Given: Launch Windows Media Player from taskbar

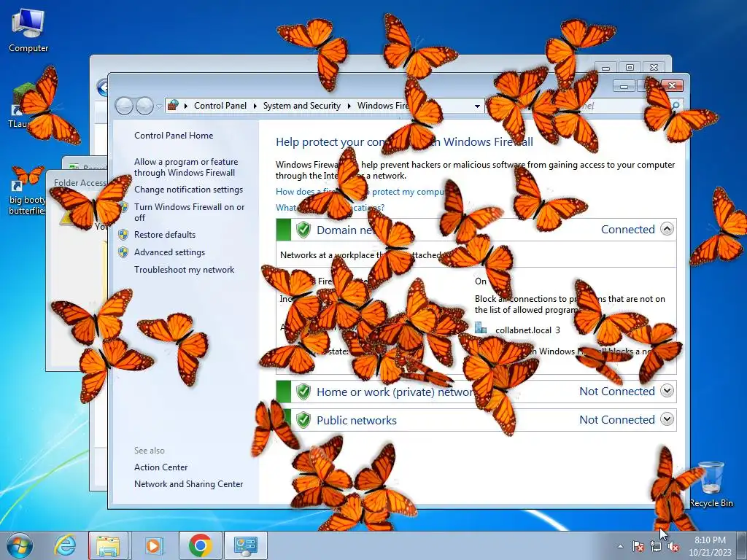Looking at the screenshot, I should (x=153, y=545).
